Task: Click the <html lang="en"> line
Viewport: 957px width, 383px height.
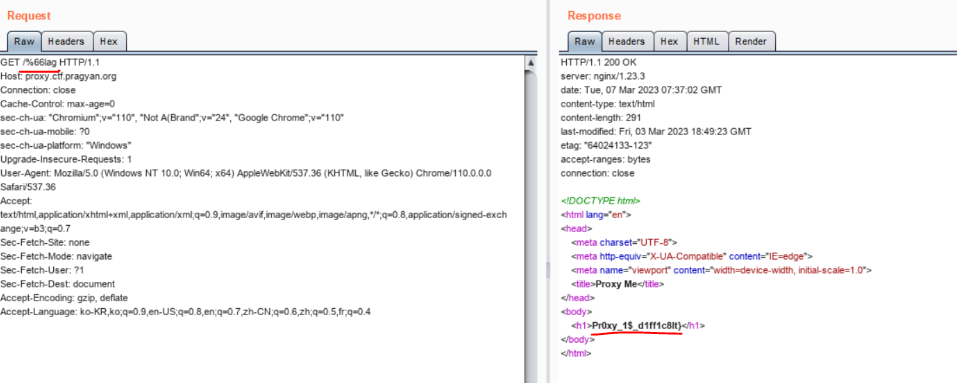Action: [596, 215]
